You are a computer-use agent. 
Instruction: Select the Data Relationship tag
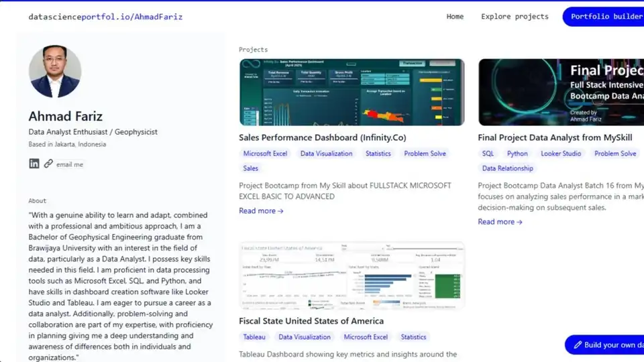pyautogui.click(x=508, y=168)
